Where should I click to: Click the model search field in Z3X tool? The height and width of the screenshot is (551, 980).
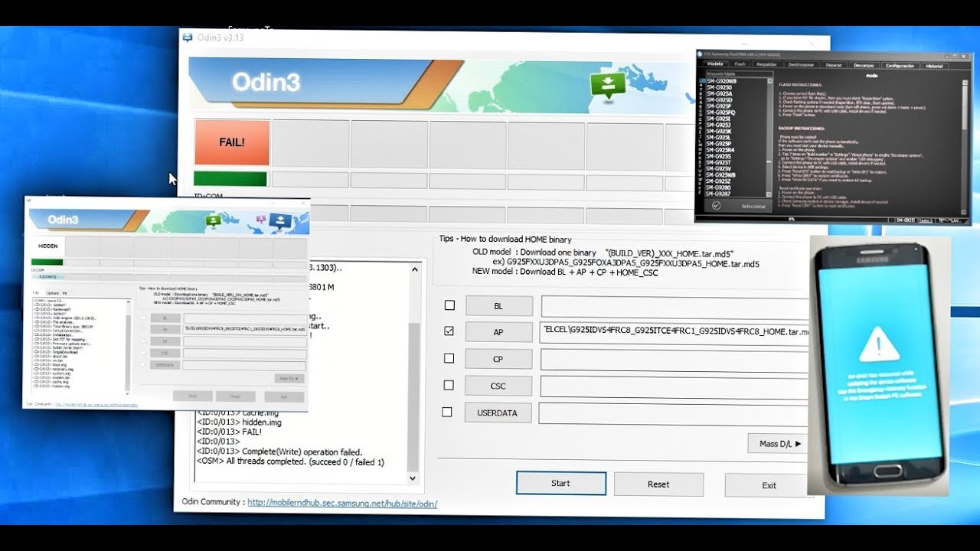pos(739,73)
